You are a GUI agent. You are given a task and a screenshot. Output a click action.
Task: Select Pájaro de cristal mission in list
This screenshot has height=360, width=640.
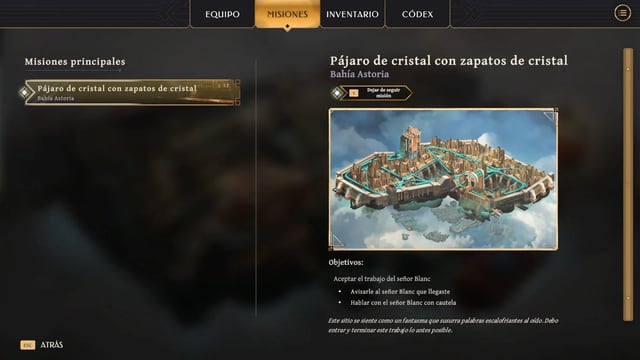(x=132, y=93)
